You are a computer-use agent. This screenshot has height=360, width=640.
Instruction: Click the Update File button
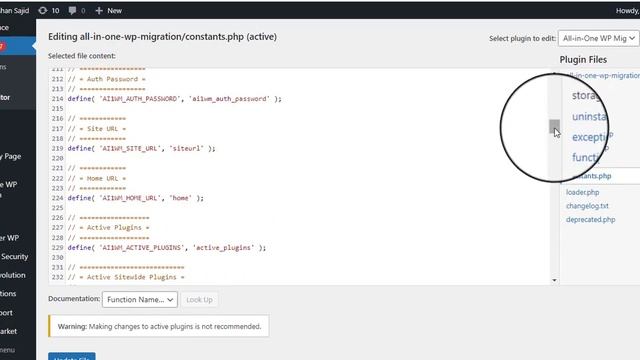pos(72,356)
